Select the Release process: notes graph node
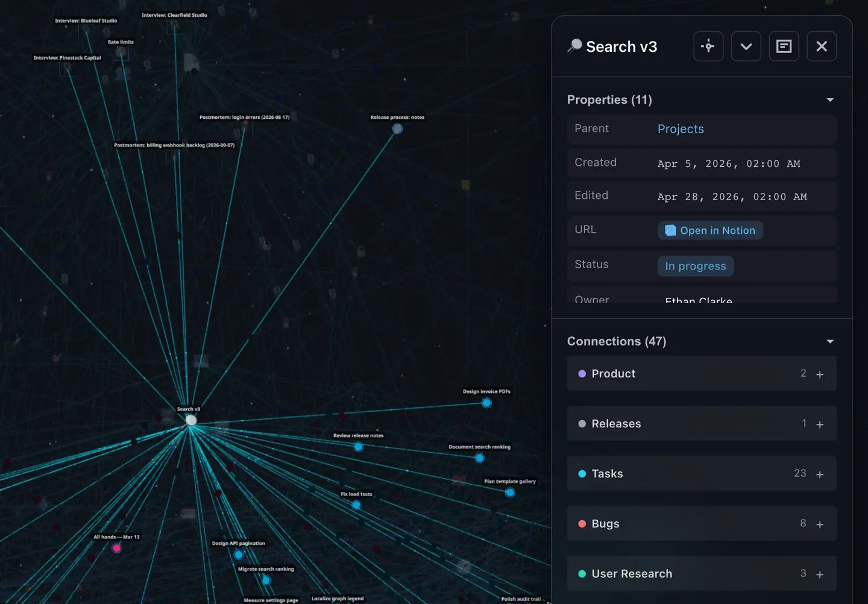Screen dimensions: 868x604 [x=397, y=128]
